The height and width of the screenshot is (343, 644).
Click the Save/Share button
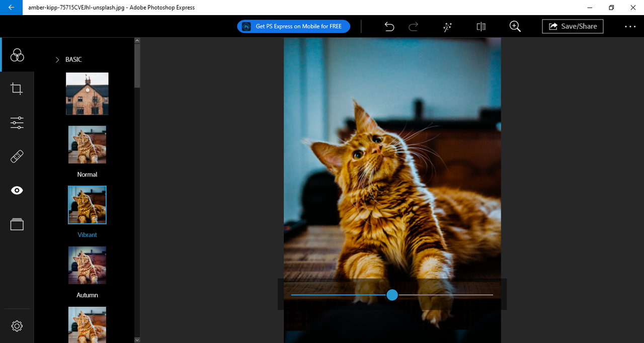[x=573, y=26]
